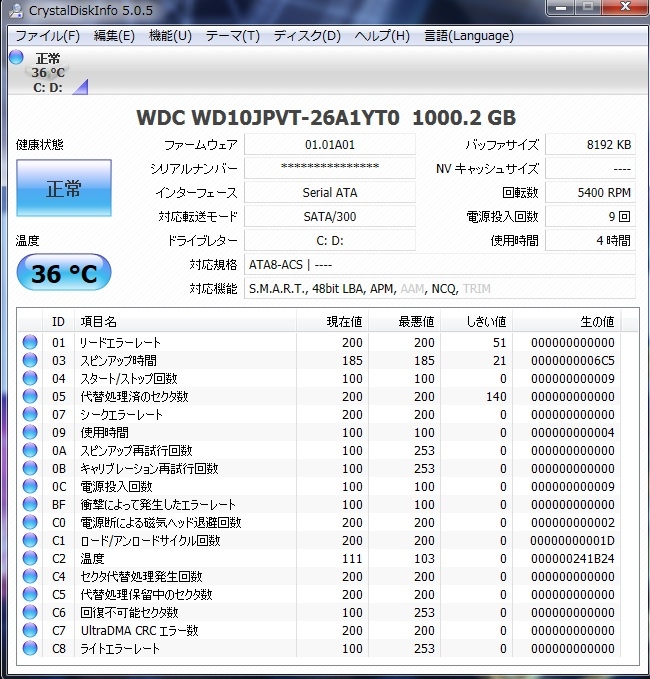The height and width of the screenshot is (679, 650).
Task: Open the 編集(E) menu
Action: 114,36
